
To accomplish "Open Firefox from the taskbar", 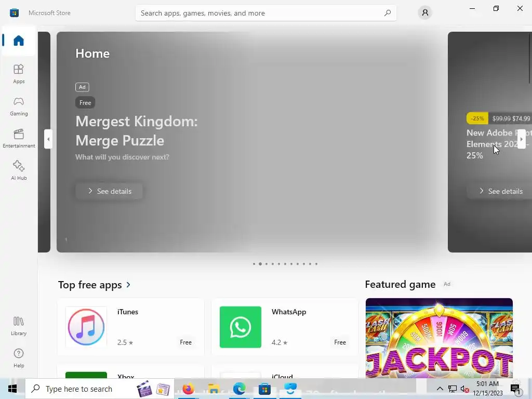I will [x=188, y=389].
